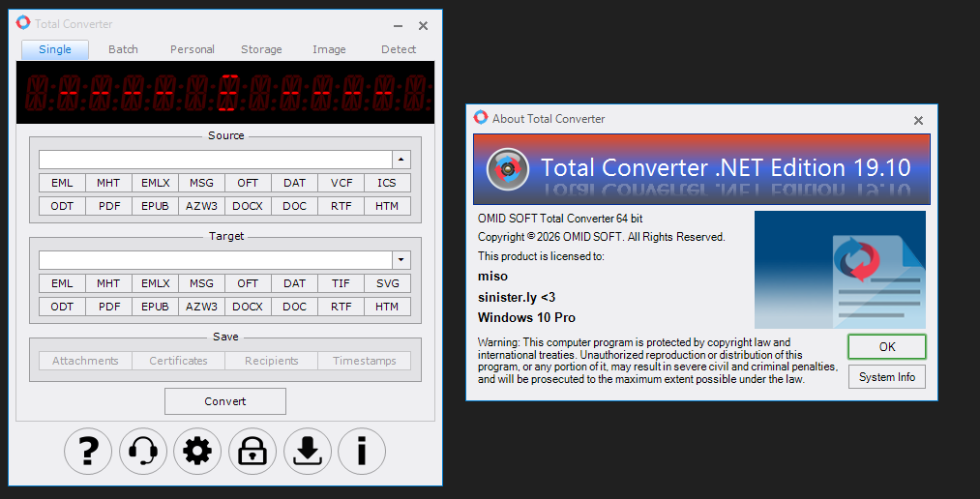Click the Convert button
This screenshot has height=499, width=980.
pyautogui.click(x=225, y=401)
